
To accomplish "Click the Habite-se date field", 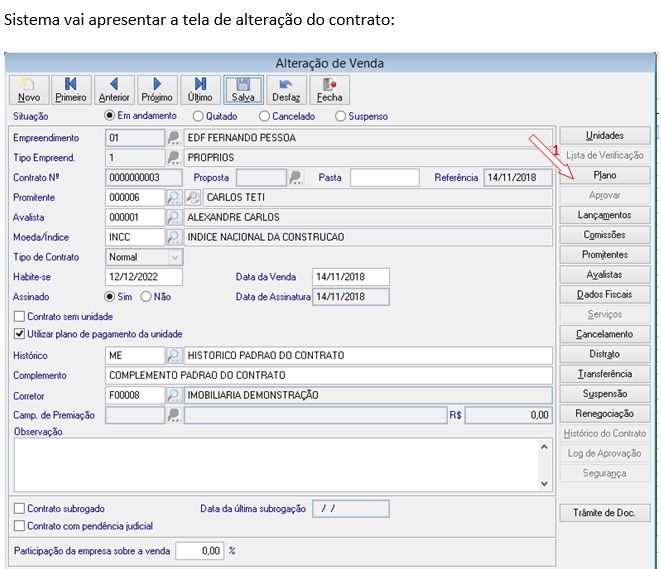I will [x=144, y=277].
